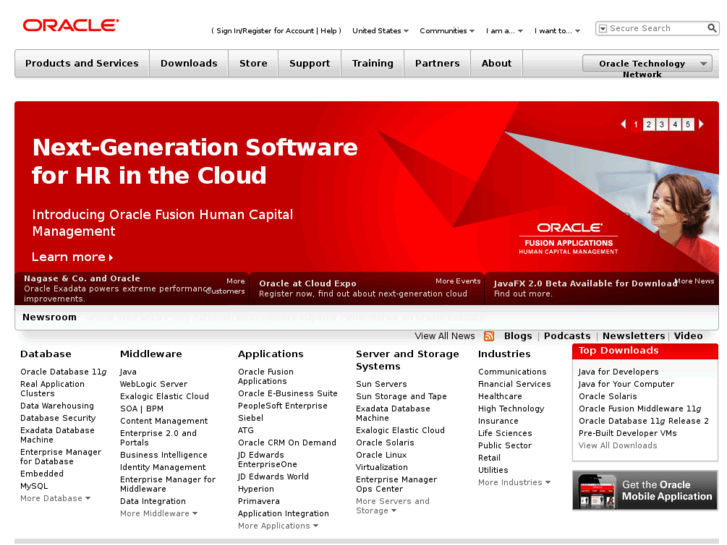The height and width of the screenshot is (545, 727).
Task: Open the United States country dropdown
Action: coord(380,31)
